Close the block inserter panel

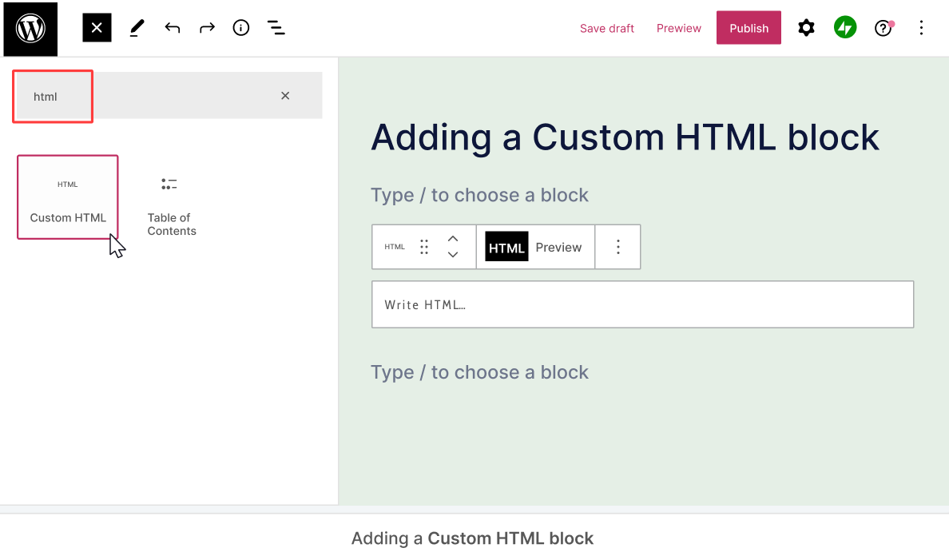click(97, 28)
